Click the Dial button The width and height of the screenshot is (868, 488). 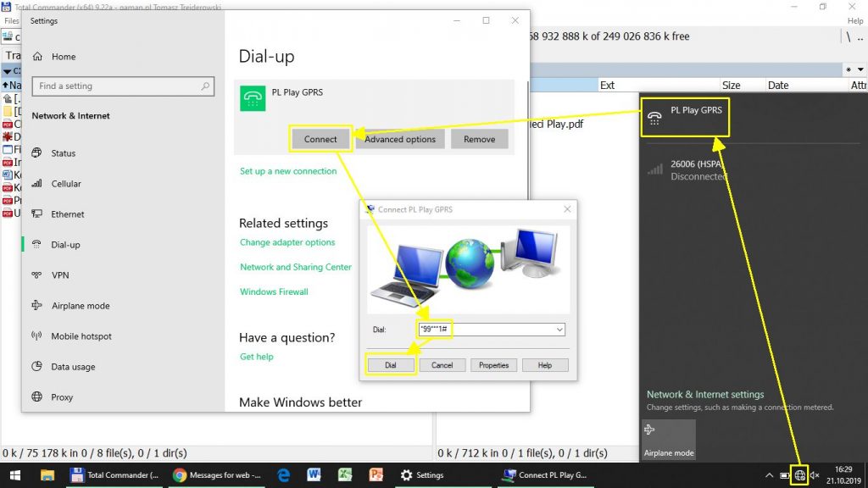[x=391, y=365]
